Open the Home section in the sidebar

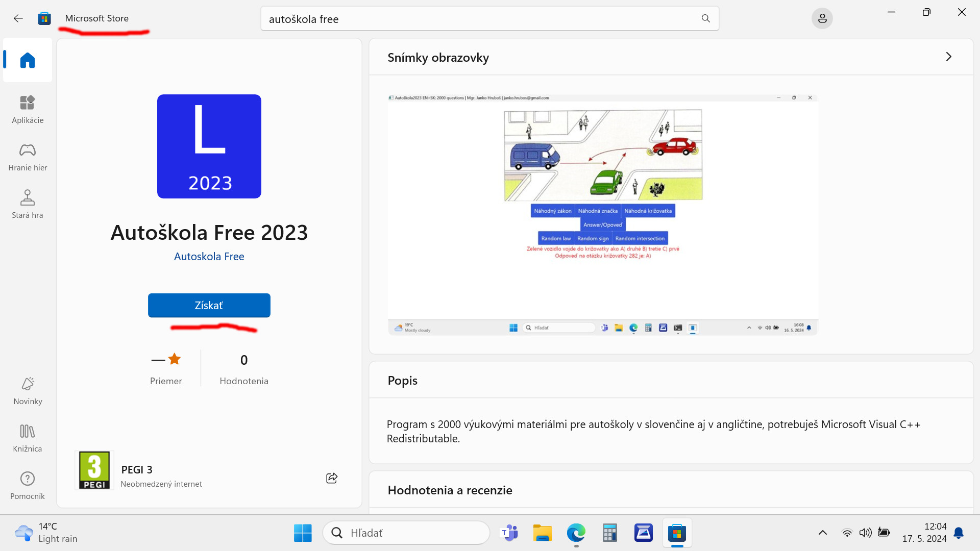27,60
